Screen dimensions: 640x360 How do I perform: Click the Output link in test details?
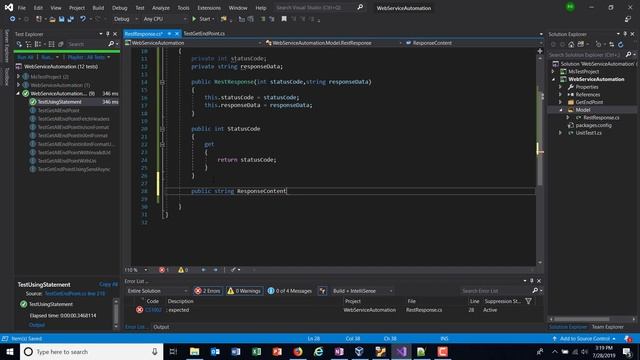(x=37, y=325)
